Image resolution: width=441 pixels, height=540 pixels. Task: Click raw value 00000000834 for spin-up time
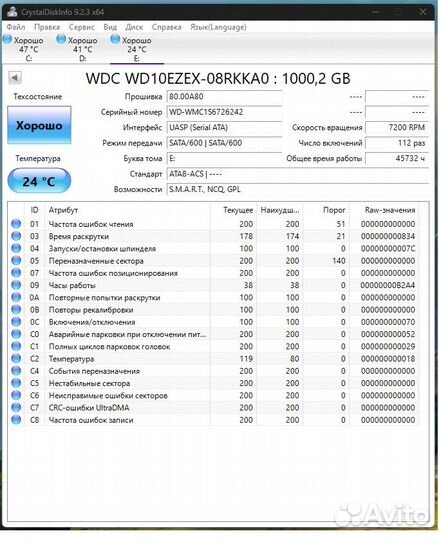tap(388, 236)
